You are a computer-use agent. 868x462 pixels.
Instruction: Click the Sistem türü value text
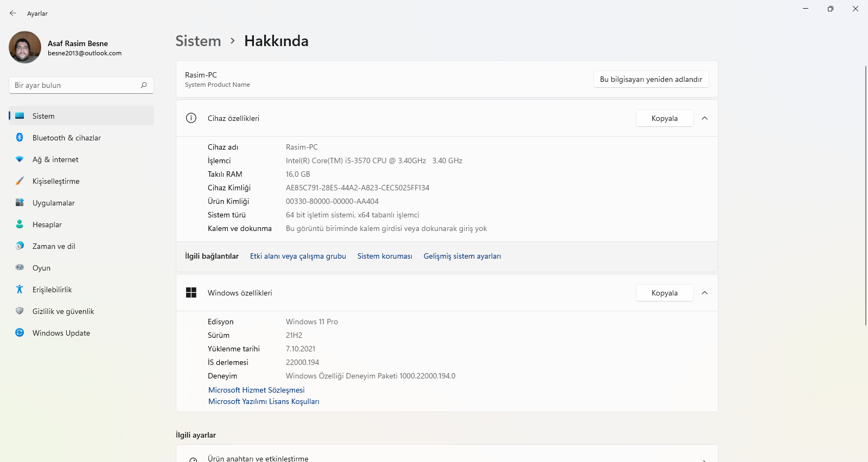[x=353, y=215]
